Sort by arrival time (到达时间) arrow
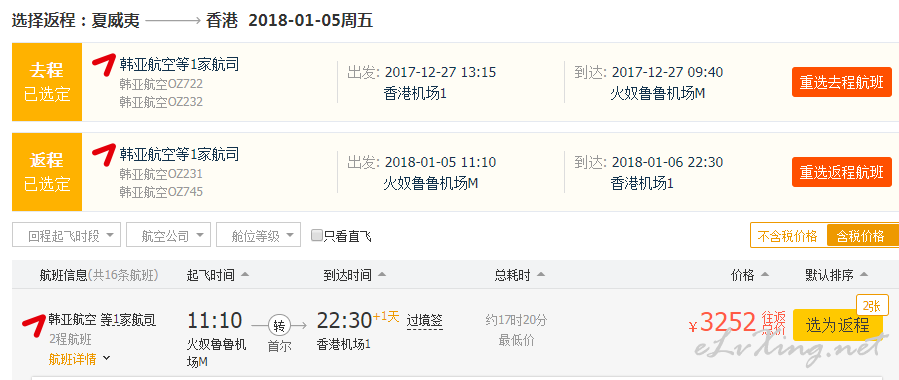Screen dimensions: 899x380 [x=381, y=275]
